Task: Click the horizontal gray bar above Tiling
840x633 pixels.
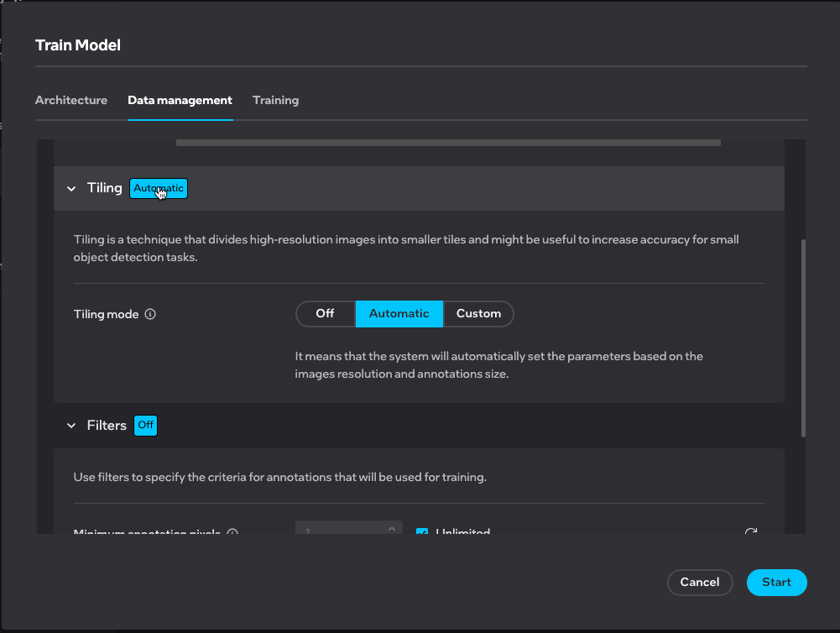Action: [x=448, y=143]
